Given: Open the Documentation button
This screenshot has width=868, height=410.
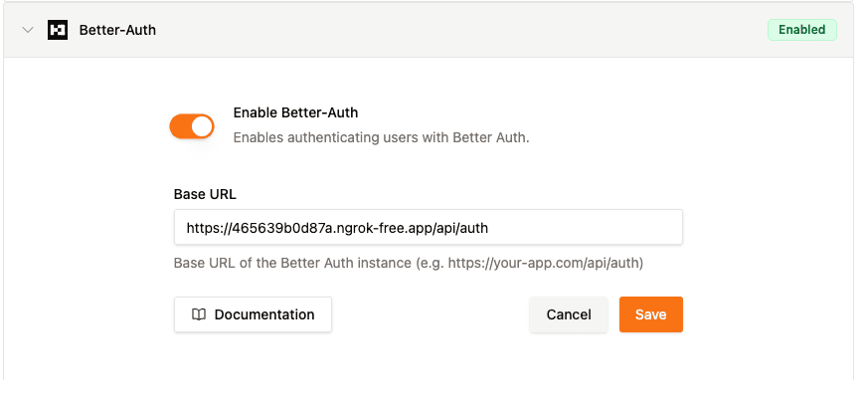Looking at the screenshot, I should pos(253,314).
